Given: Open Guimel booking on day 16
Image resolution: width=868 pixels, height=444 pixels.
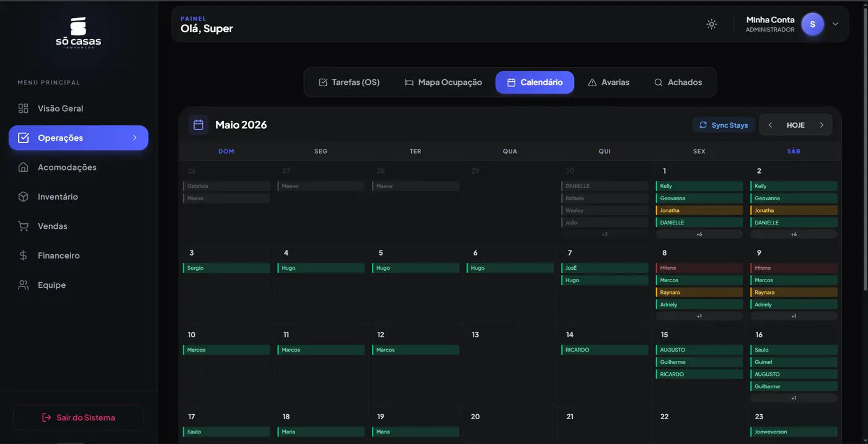Looking at the screenshot, I should [794, 362].
